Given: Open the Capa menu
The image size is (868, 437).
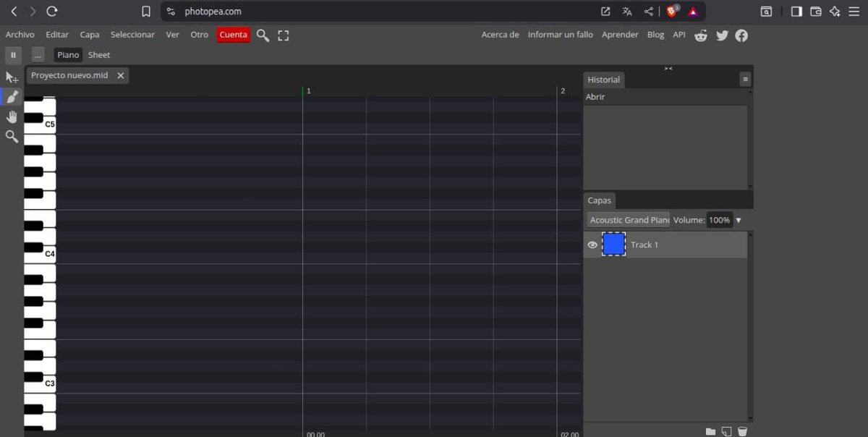Looking at the screenshot, I should (x=90, y=35).
